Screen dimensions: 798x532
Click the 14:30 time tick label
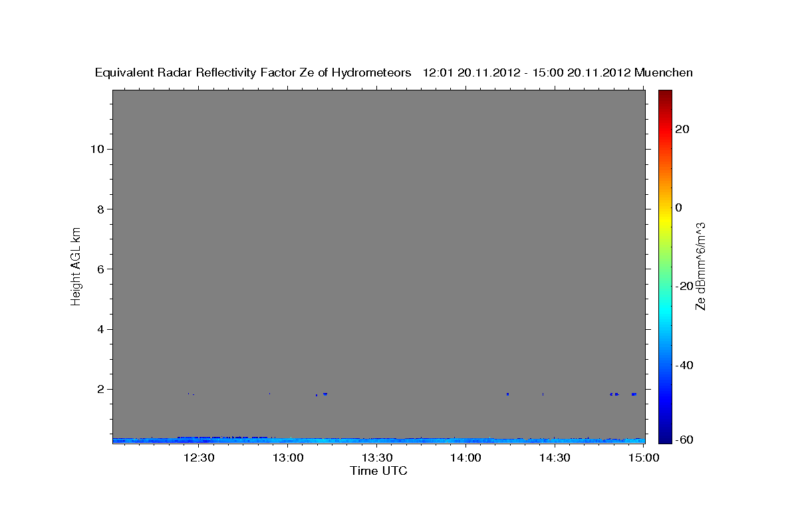[555, 458]
